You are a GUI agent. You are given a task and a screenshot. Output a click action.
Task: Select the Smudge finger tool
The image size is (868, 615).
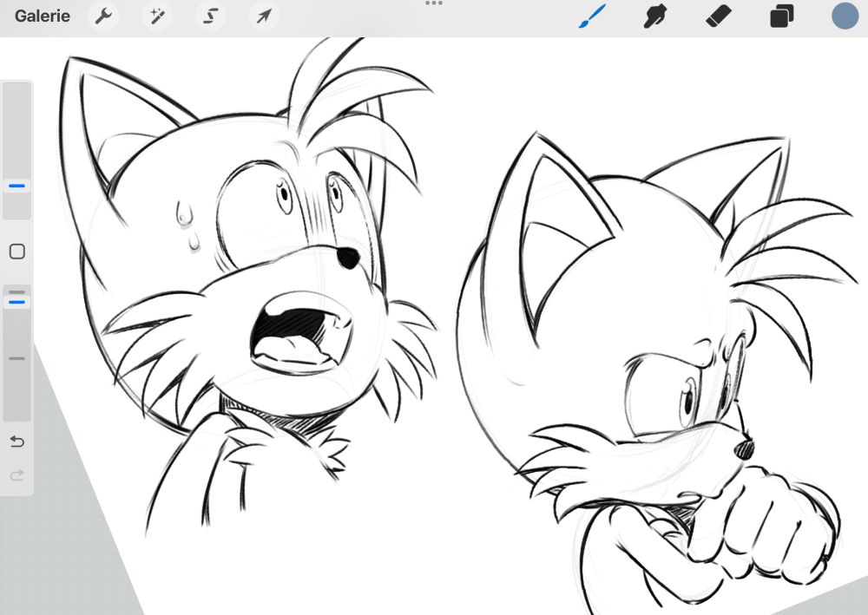point(654,16)
